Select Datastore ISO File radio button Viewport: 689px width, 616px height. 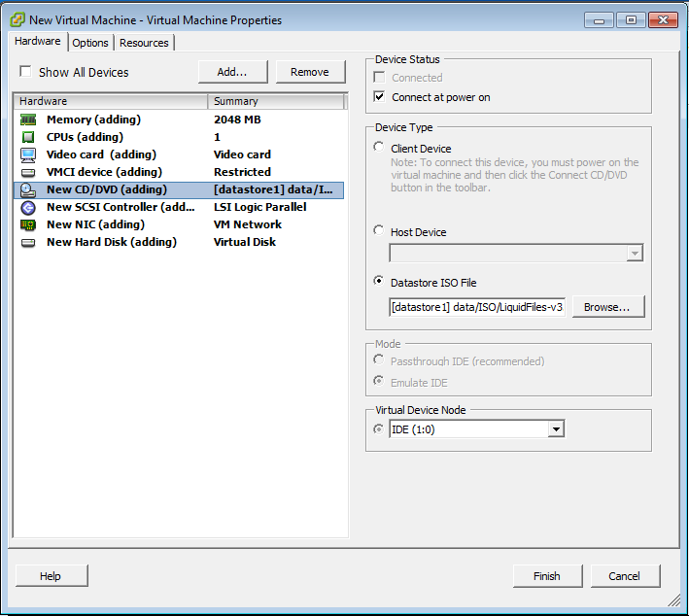(378, 281)
